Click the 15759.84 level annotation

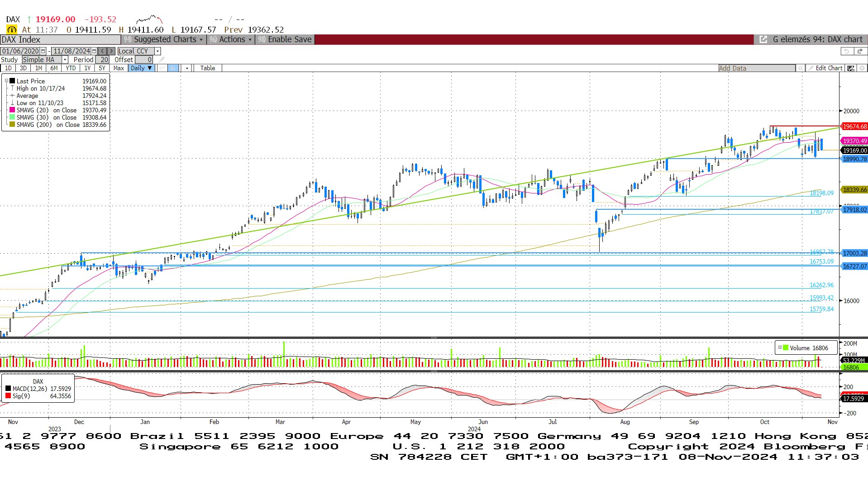tap(821, 309)
